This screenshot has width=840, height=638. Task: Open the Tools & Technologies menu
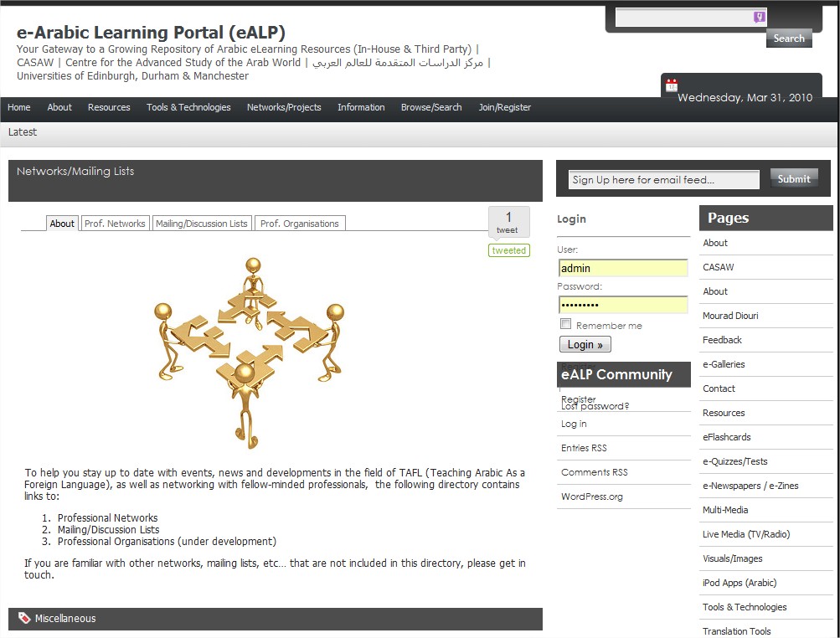pos(188,107)
